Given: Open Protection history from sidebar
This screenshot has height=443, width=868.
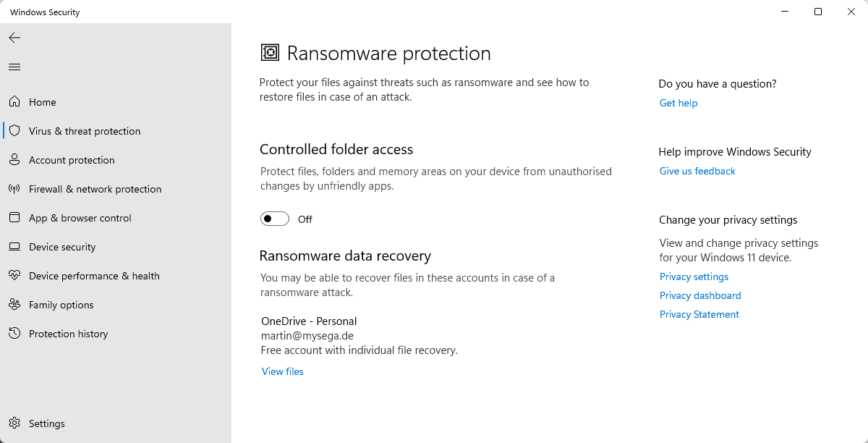Looking at the screenshot, I should tap(68, 334).
